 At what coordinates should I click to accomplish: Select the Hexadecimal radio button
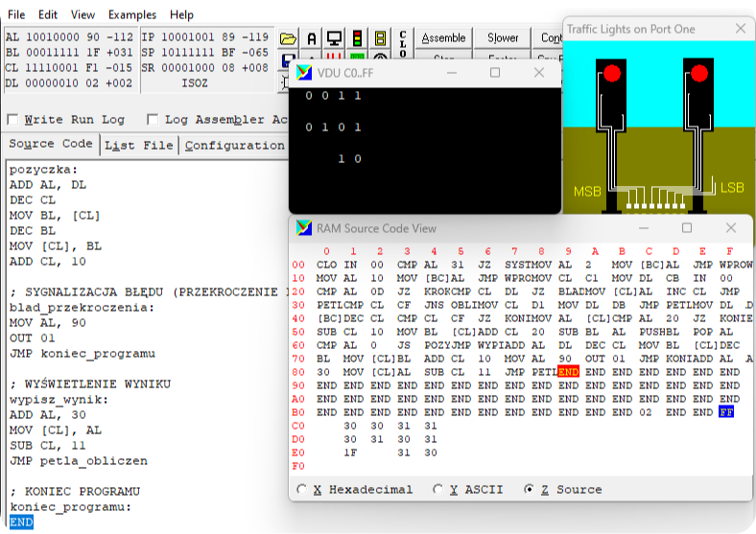tap(303, 490)
